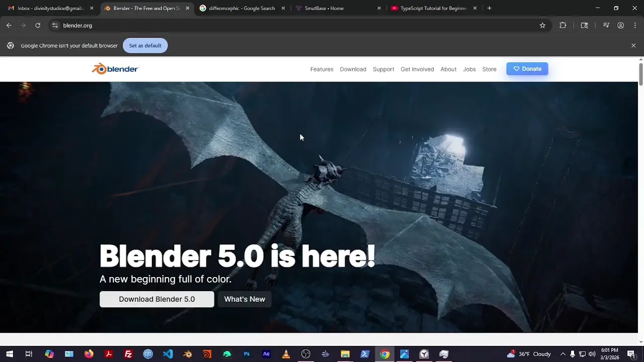Select Features in the Blender site navigation
This screenshot has width=644, height=362.
[321, 69]
